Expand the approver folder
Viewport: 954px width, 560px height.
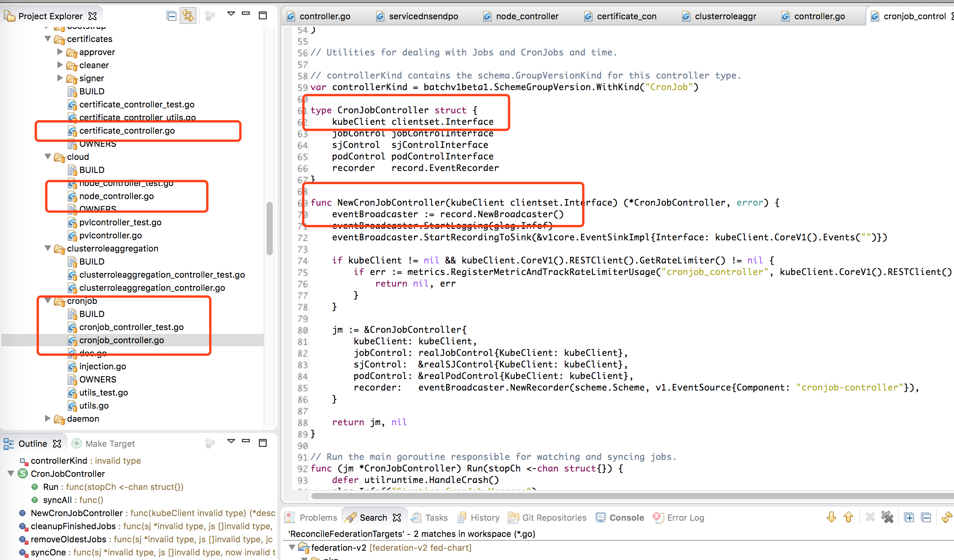click(x=60, y=52)
